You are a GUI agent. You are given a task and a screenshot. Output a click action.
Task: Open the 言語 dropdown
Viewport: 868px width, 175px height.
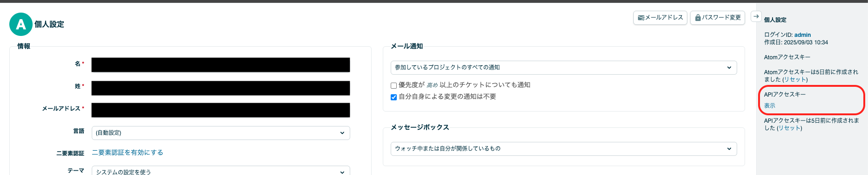click(x=221, y=133)
